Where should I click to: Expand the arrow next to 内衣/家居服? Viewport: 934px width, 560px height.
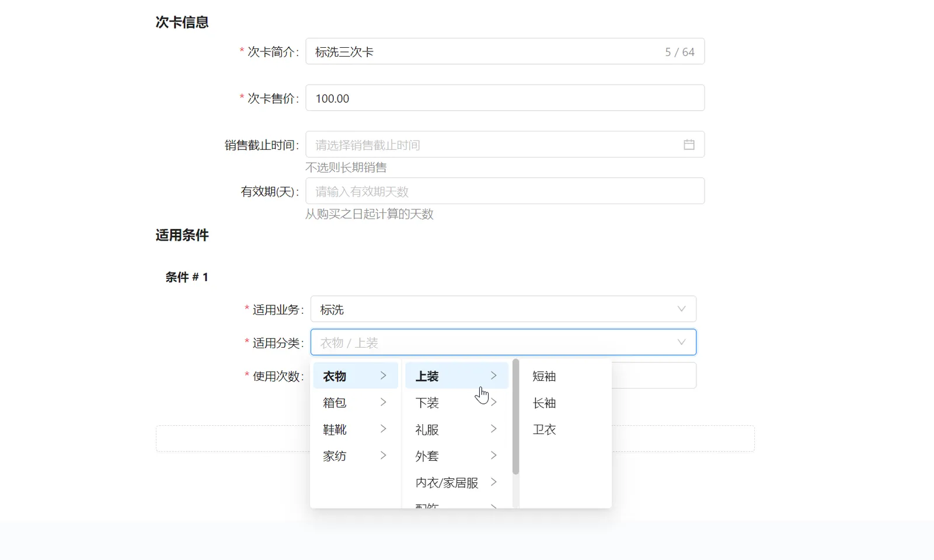coord(494,482)
